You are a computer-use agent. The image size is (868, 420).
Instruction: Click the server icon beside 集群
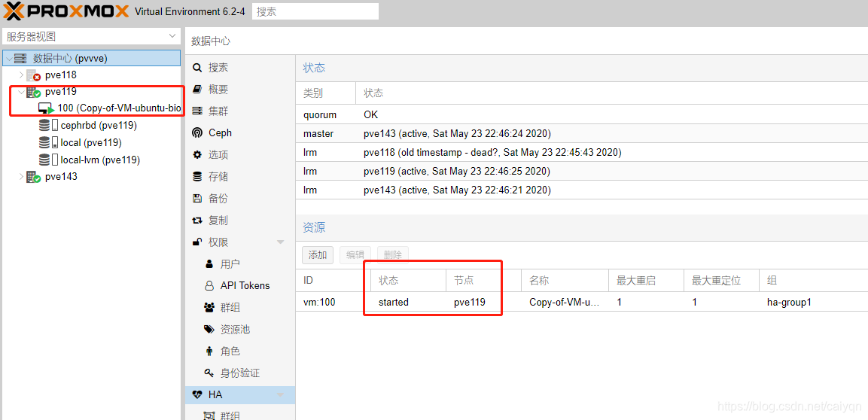pos(196,111)
